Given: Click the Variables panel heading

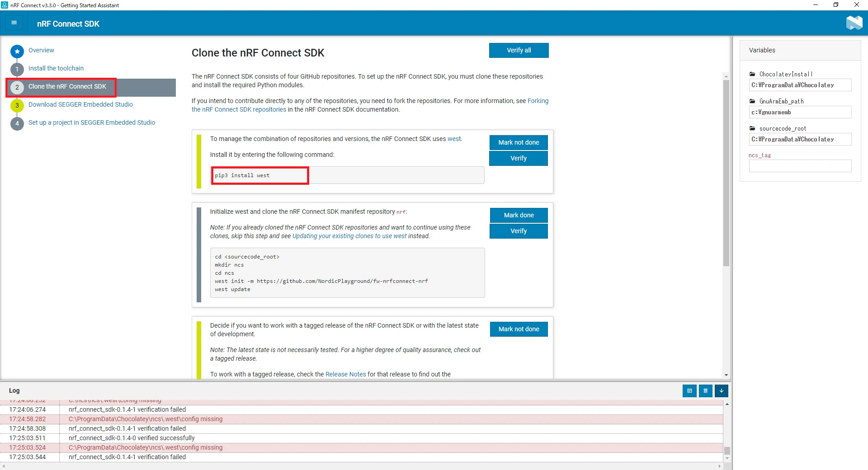Looking at the screenshot, I should point(762,50).
